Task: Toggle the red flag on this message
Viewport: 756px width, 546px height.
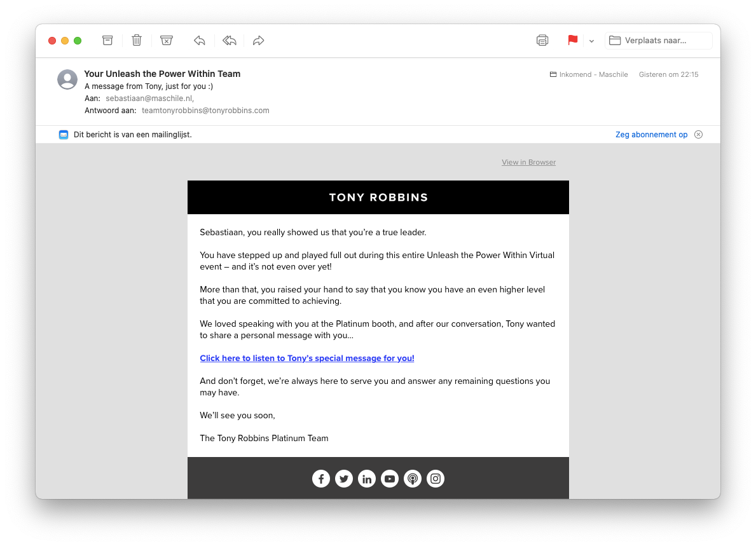Action: click(573, 41)
